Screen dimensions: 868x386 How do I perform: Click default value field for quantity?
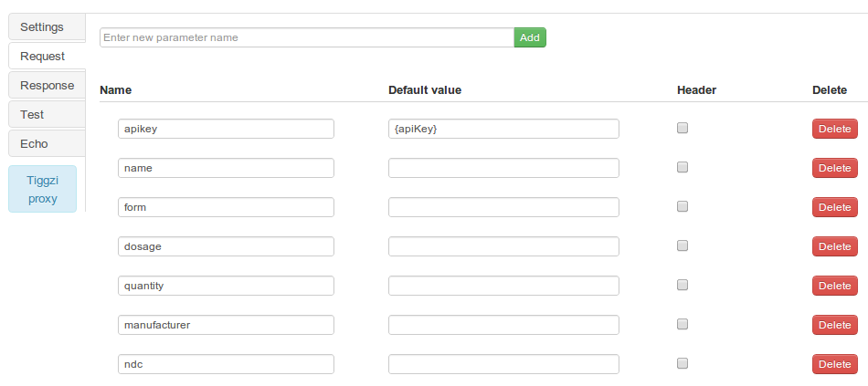click(x=503, y=286)
